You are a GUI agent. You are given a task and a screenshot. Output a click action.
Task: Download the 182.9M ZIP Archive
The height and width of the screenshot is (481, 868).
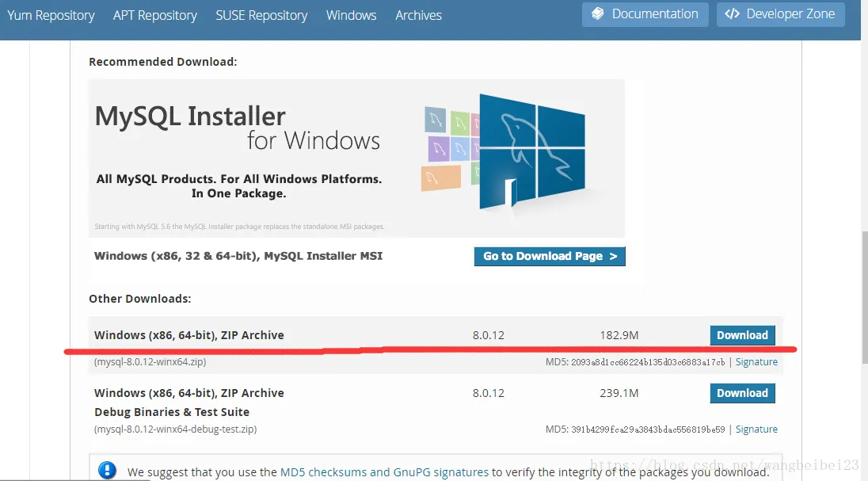pyautogui.click(x=742, y=335)
